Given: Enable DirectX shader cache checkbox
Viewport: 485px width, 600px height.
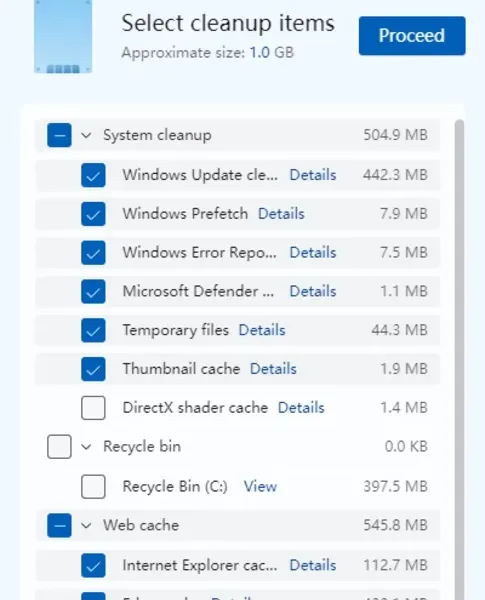Looking at the screenshot, I should [93, 408].
